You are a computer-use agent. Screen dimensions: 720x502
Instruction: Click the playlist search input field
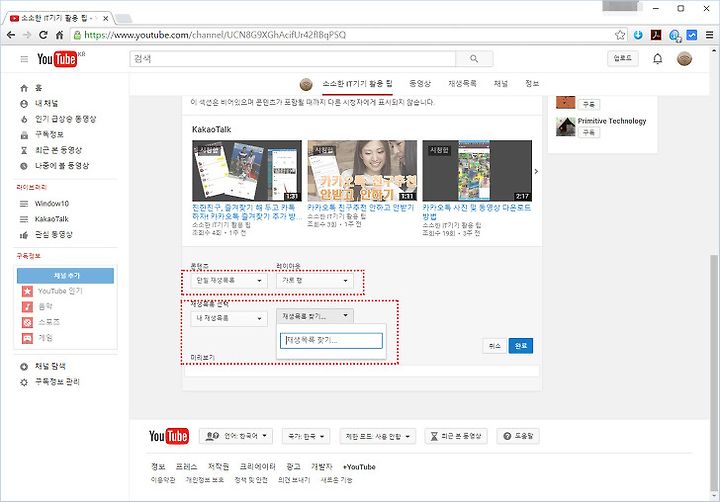pos(331,341)
